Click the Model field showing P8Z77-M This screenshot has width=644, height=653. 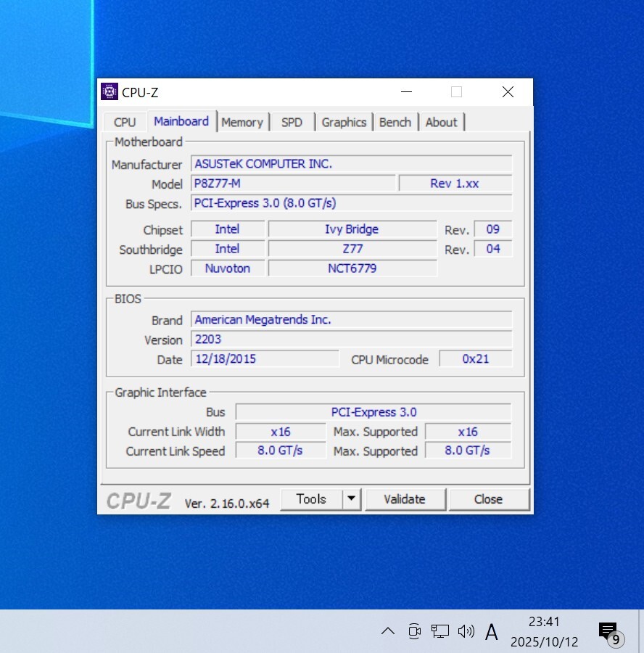click(293, 184)
